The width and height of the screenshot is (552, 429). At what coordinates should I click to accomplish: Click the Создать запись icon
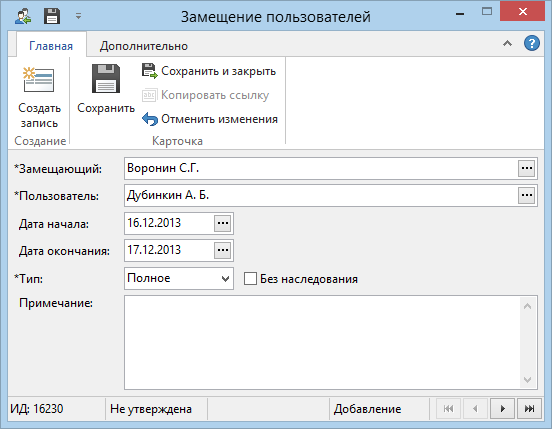point(38,80)
